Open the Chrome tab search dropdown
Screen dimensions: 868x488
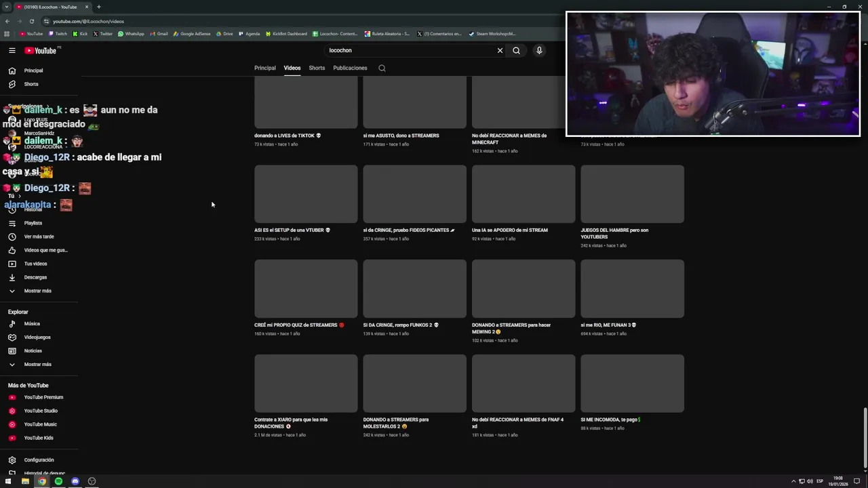click(x=7, y=7)
